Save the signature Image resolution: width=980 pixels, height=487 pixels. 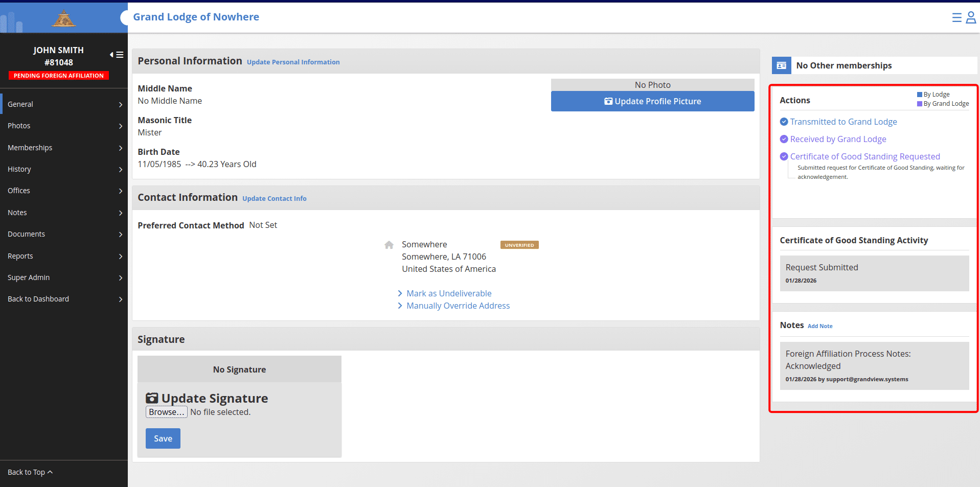(x=163, y=438)
